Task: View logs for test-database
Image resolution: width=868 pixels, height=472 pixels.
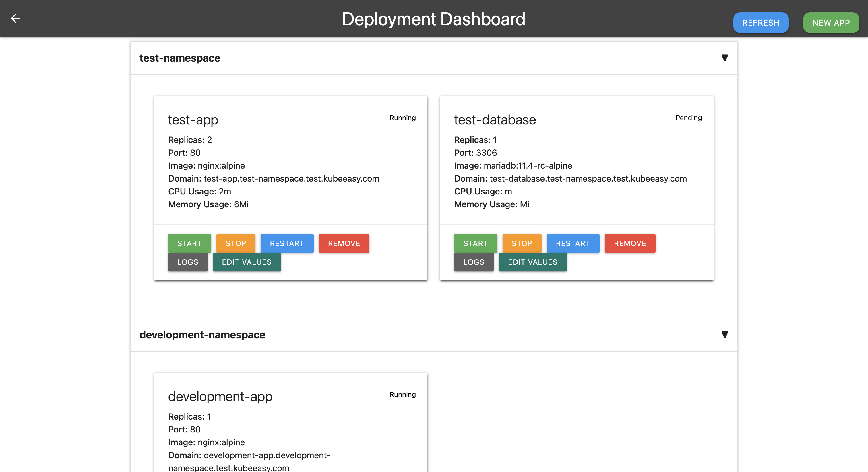Action: [x=473, y=262]
